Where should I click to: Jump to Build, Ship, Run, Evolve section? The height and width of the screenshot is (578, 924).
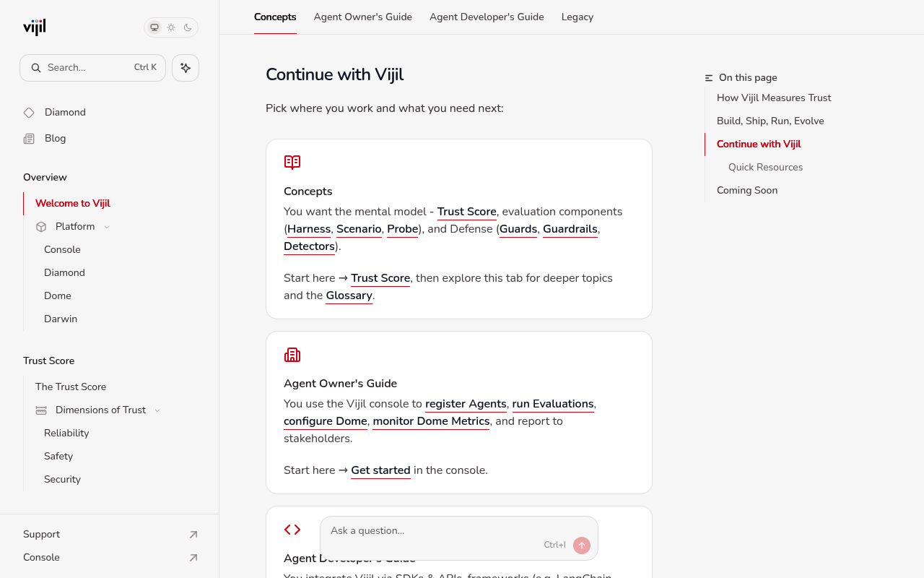pos(770,121)
